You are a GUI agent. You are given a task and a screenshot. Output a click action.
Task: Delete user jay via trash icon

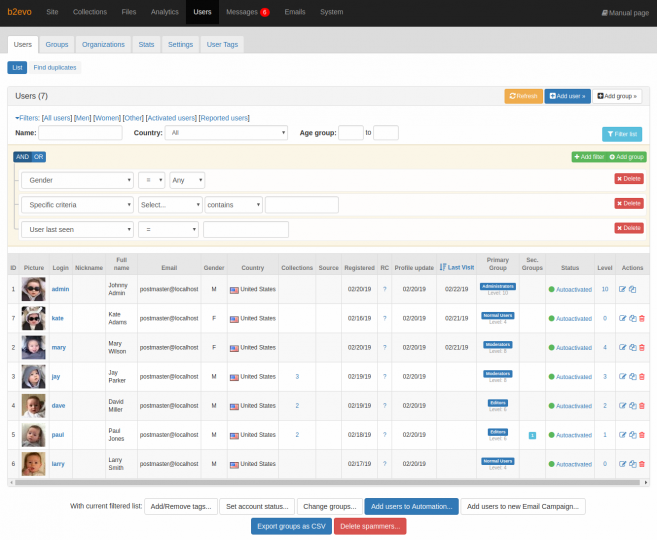(x=641, y=377)
